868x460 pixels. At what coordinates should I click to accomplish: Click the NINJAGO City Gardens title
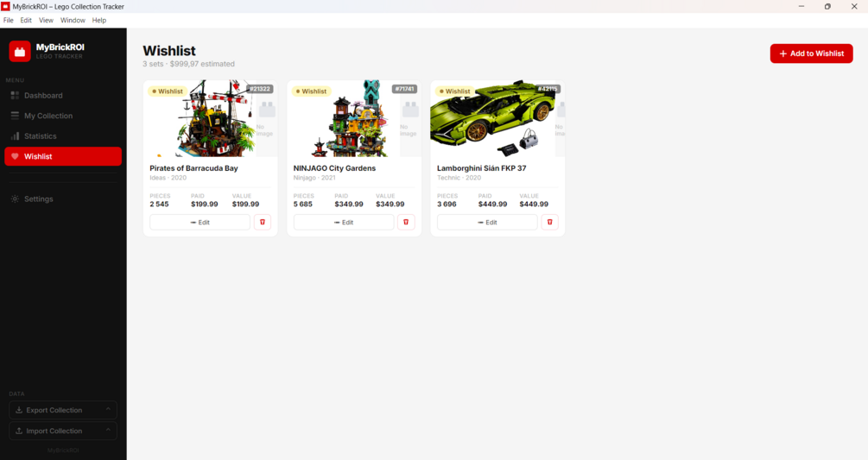click(334, 168)
